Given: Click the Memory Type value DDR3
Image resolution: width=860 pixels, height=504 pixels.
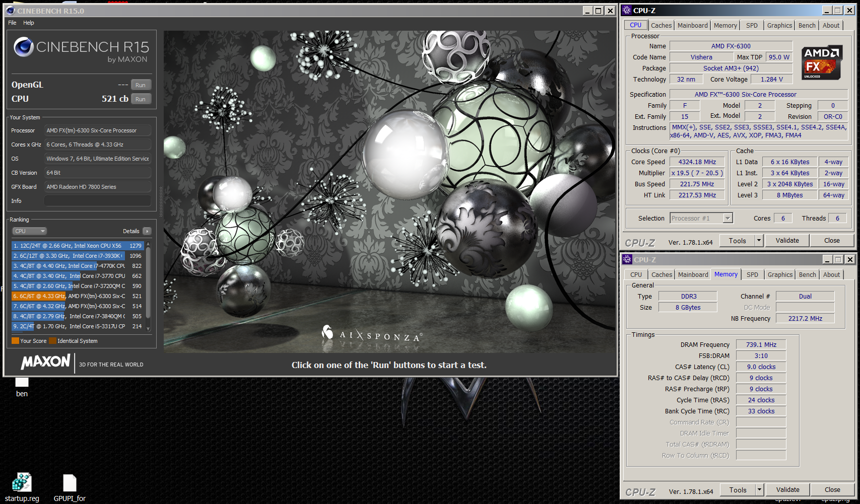Looking at the screenshot, I should click(x=688, y=296).
